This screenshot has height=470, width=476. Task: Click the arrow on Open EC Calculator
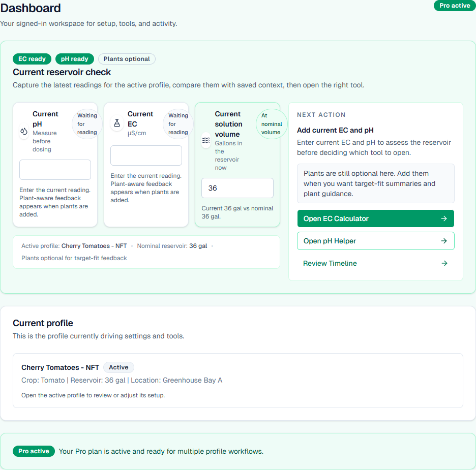point(444,218)
